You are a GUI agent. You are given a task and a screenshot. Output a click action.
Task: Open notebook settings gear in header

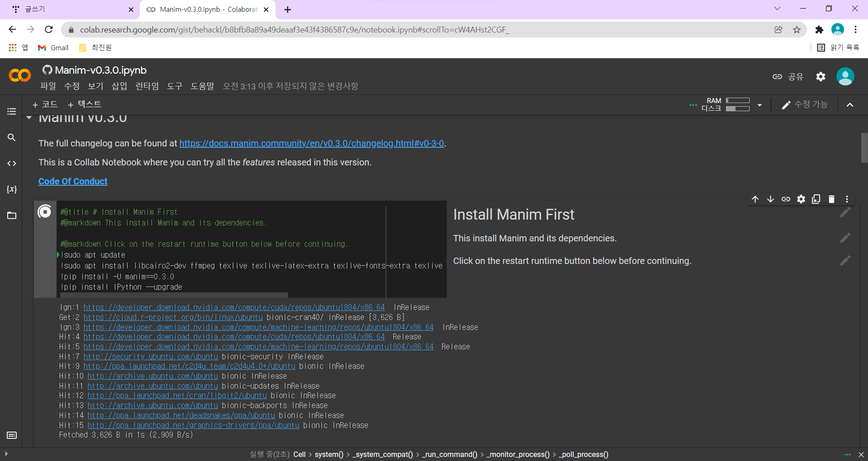(821, 77)
